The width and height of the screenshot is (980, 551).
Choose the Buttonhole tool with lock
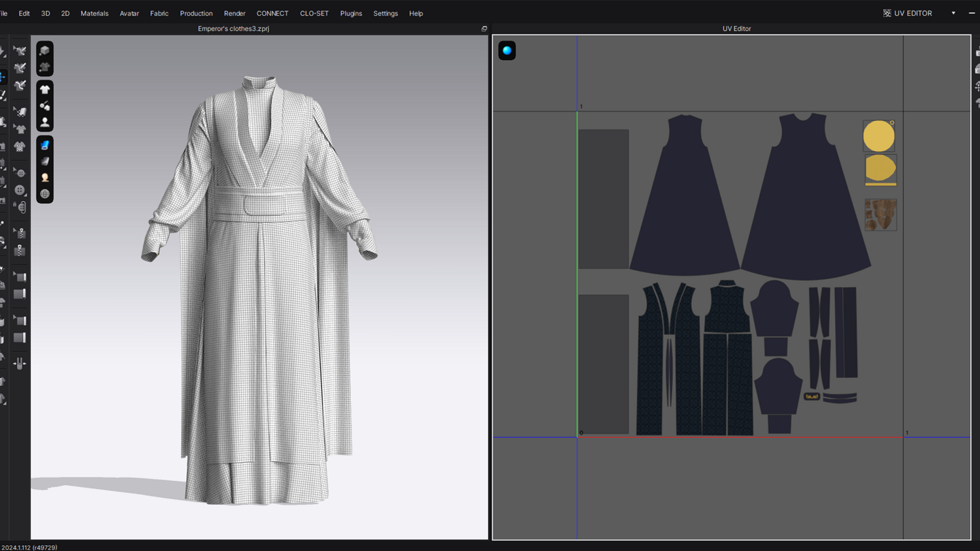click(x=20, y=208)
